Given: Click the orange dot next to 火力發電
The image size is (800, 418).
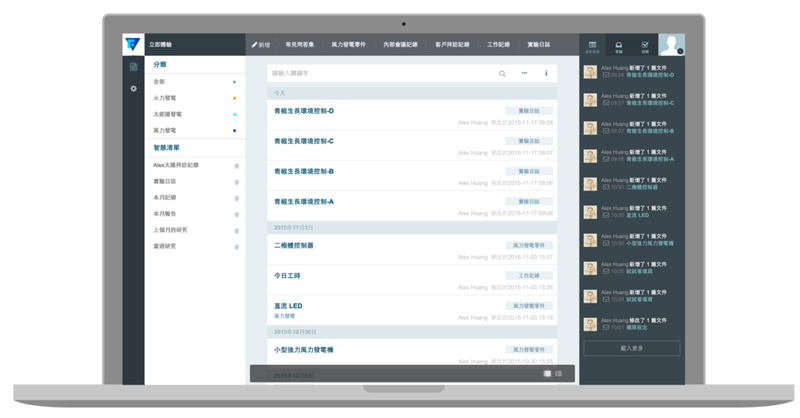Looking at the screenshot, I should pos(234,98).
